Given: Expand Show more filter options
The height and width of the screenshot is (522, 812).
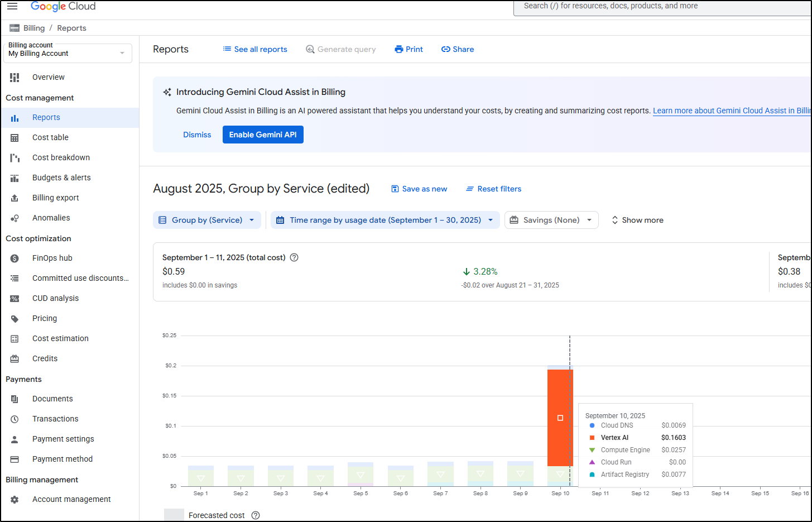Looking at the screenshot, I should [x=637, y=220].
